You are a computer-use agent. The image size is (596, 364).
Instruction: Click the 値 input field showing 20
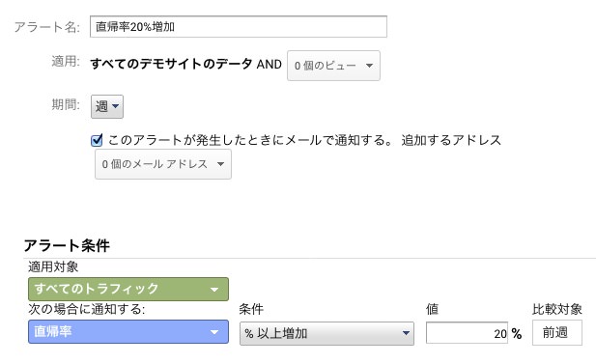pos(467,333)
